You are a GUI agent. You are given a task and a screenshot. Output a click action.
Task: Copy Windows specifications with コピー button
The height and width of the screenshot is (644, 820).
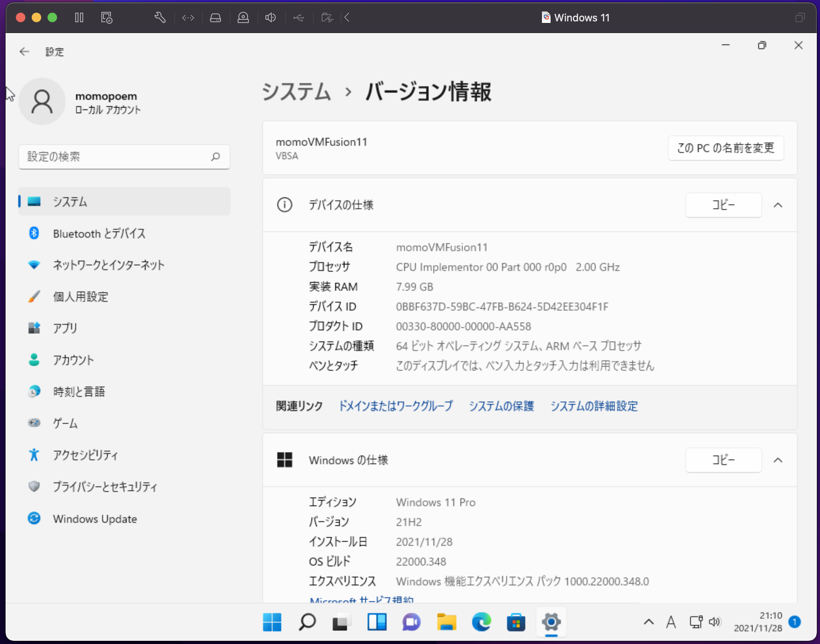pyautogui.click(x=723, y=460)
